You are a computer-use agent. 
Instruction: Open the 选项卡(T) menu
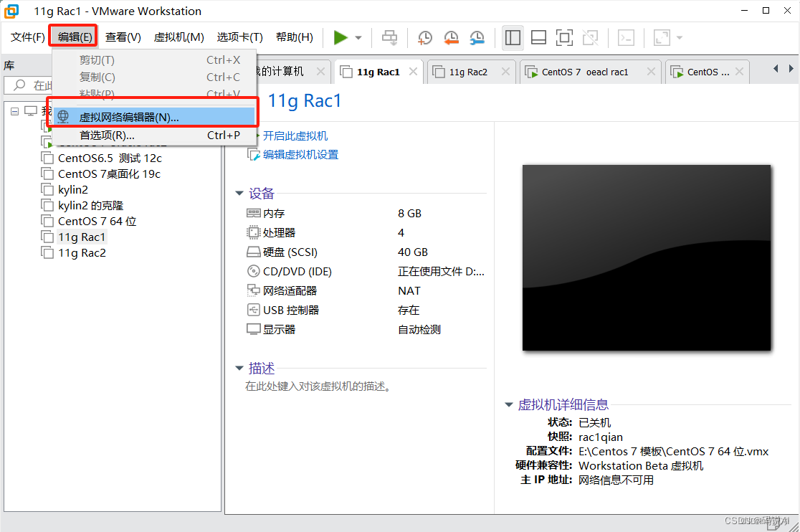pos(240,37)
